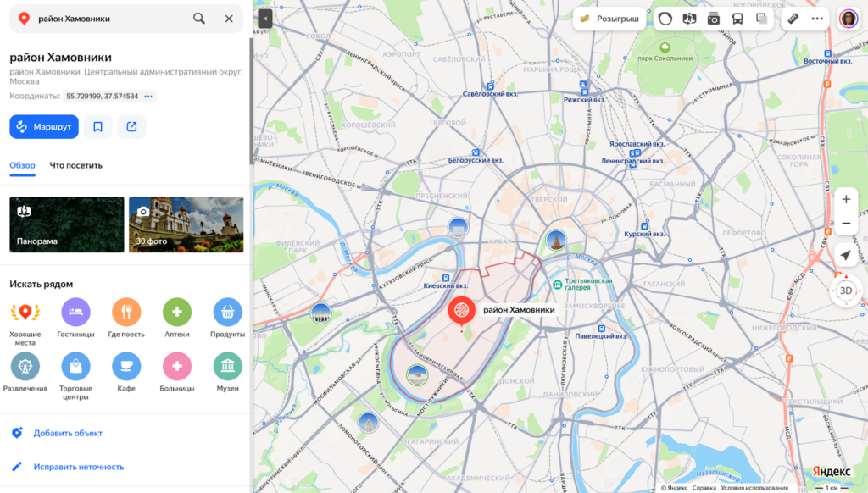Click the Маршрут route button
This screenshot has width=868, height=493.
[x=44, y=127]
